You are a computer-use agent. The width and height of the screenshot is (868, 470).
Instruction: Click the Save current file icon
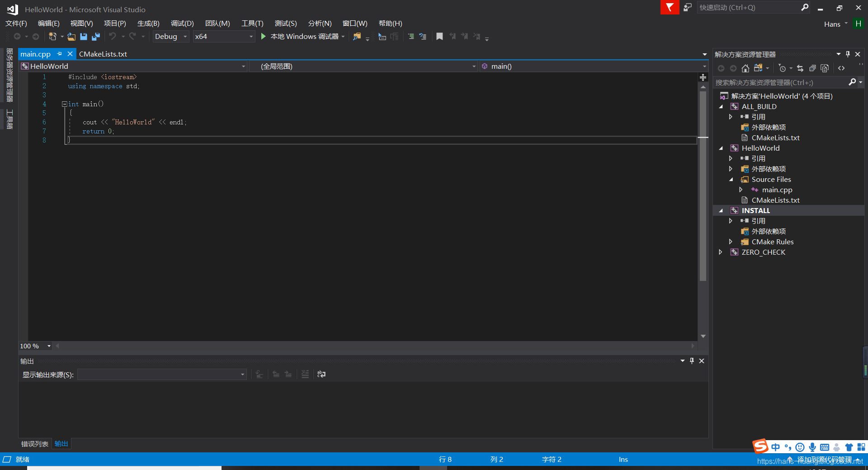[x=83, y=37]
